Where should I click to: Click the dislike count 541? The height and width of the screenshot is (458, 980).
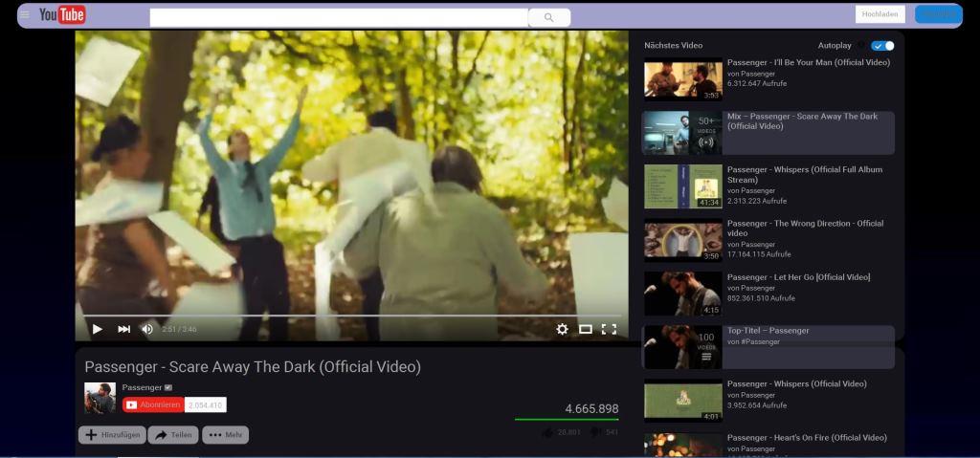tap(612, 432)
